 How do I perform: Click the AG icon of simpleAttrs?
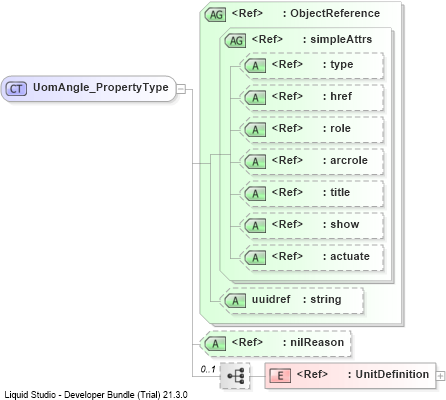coord(236,41)
